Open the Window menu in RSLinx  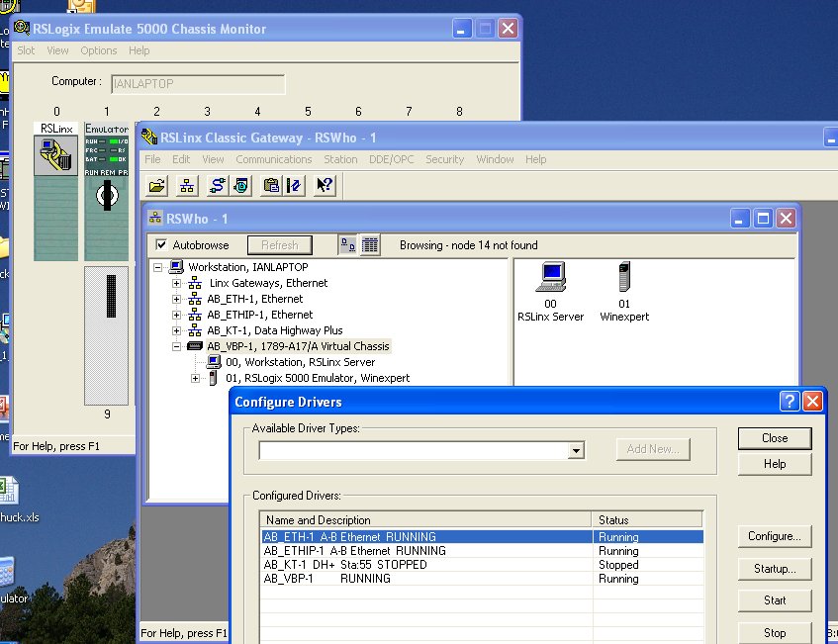pyautogui.click(x=495, y=159)
